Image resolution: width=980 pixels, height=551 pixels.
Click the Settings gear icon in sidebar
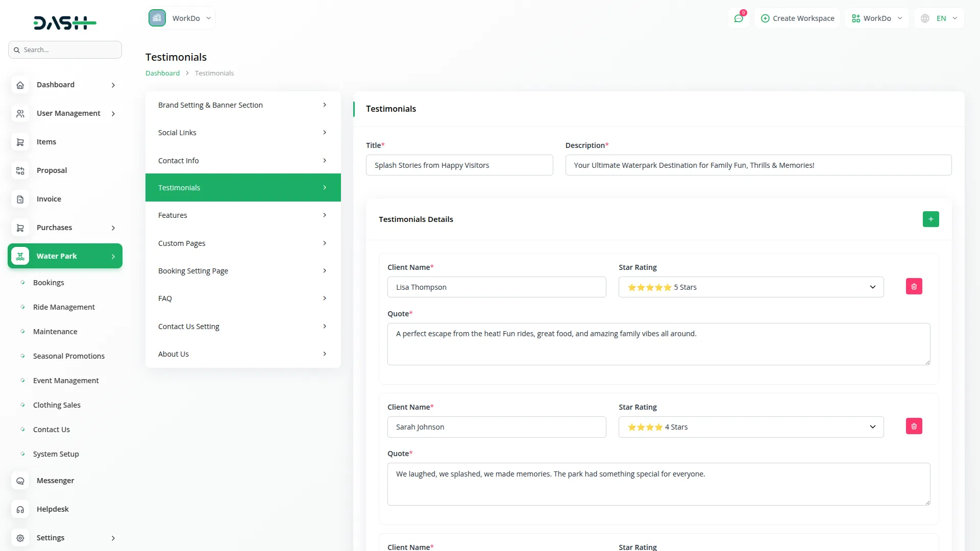[x=20, y=538]
